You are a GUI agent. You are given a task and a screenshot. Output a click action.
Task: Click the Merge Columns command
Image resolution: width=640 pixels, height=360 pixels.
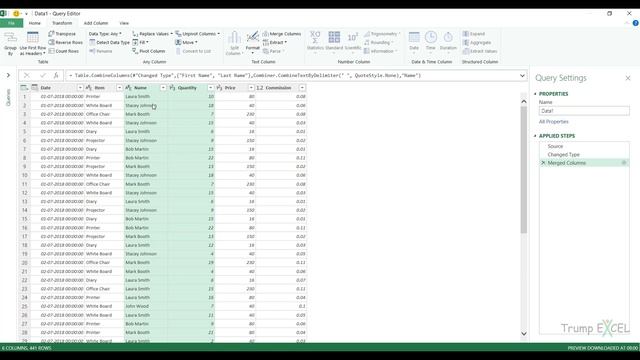282,33
